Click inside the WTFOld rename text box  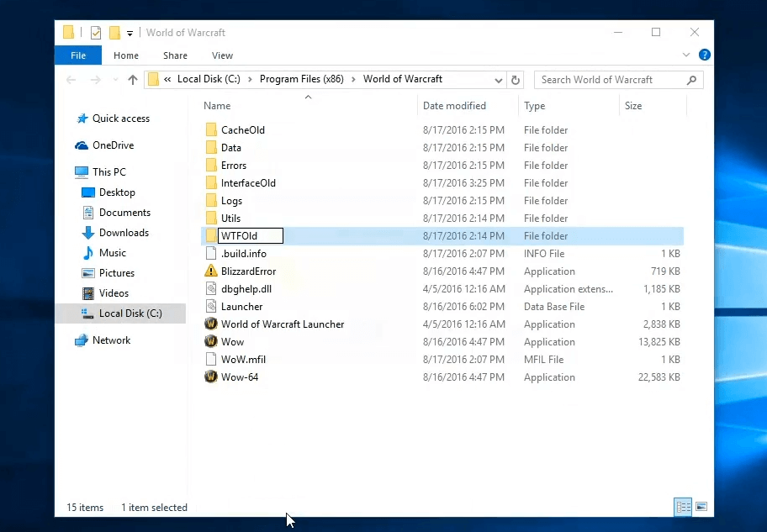tap(251, 235)
